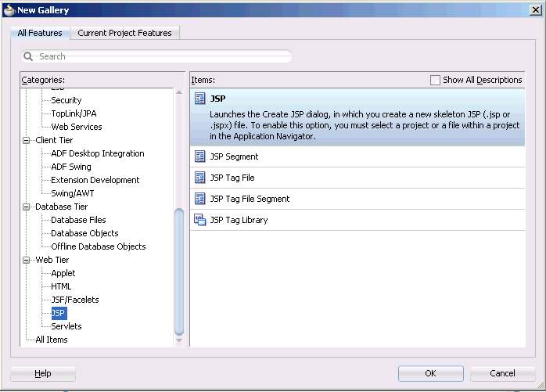Select the ADF Swing category
Screen dimensions: 546x392
point(71,167)
